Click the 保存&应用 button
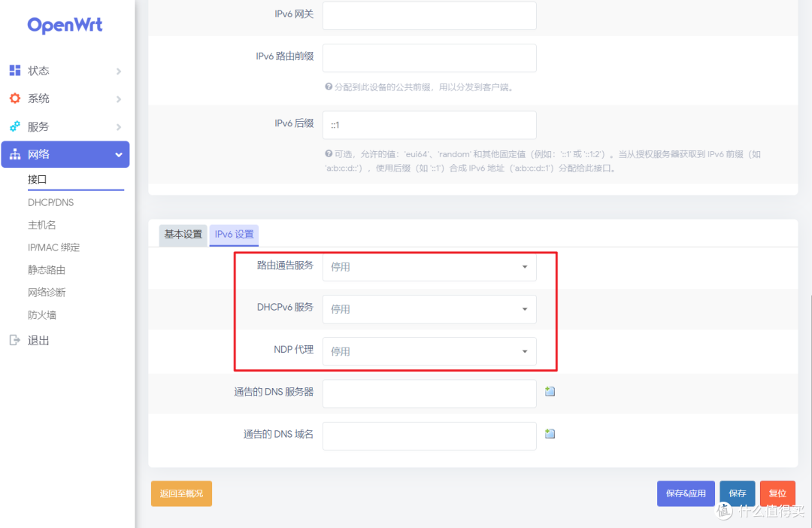This screenshot has width=812, height=528. point(686,493)
